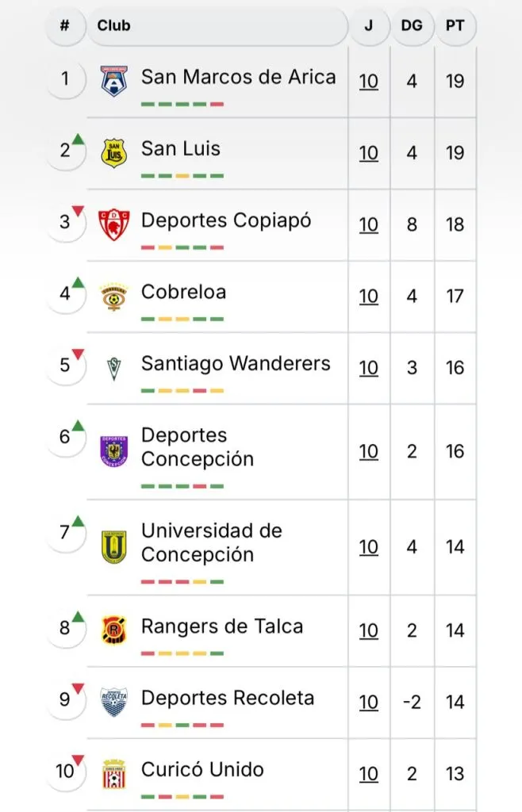
Task: Click the Cobreloa club crest
Action: click(x=114, y=296)
